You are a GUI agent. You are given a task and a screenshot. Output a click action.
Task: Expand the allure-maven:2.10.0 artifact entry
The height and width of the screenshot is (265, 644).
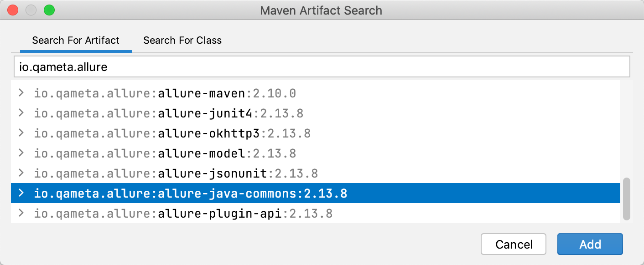(x=21, y=93)
